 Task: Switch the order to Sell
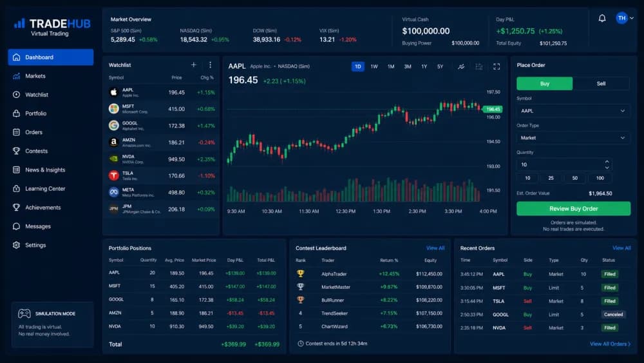601,83
